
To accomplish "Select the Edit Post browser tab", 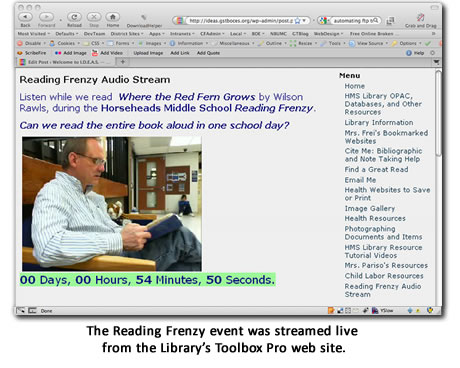I will 65,62.
